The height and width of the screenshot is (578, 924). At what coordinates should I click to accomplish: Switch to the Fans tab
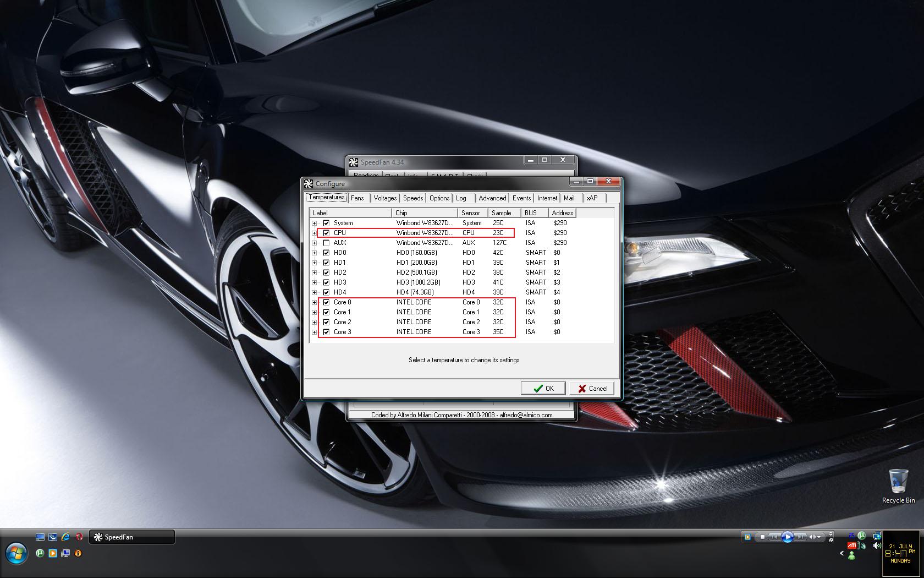pos(358,198)
